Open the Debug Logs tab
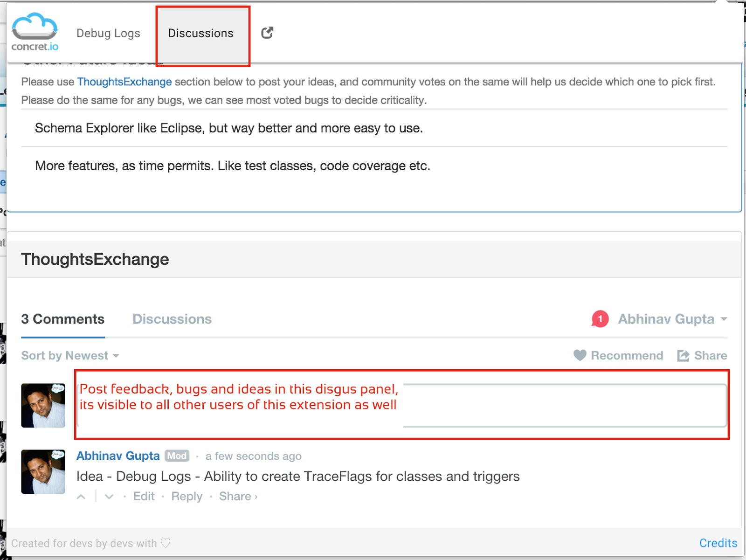Screen dimensions: 746x560 (108, 33)
